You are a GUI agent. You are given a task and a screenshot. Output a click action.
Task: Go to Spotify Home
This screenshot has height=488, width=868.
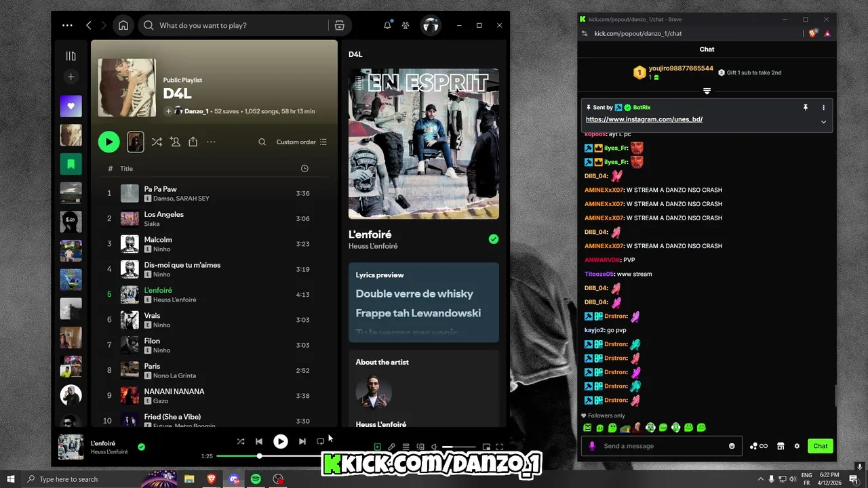click(123, 25)
